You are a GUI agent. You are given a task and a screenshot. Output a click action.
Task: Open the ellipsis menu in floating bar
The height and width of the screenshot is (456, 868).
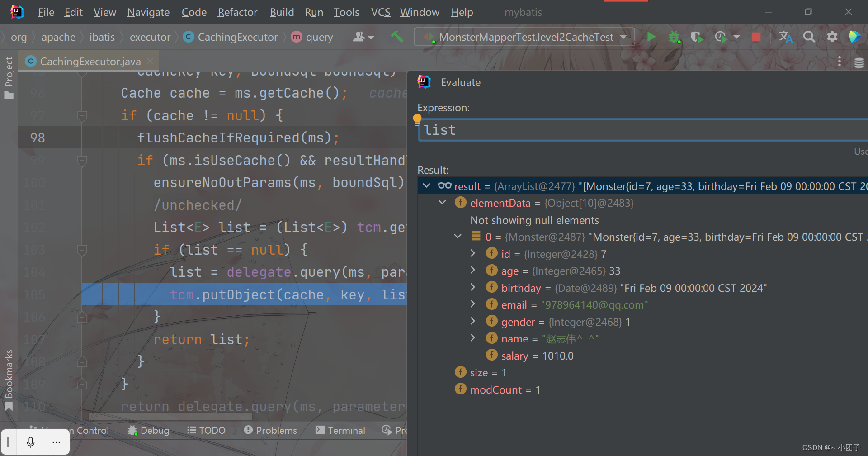(56, 442)
